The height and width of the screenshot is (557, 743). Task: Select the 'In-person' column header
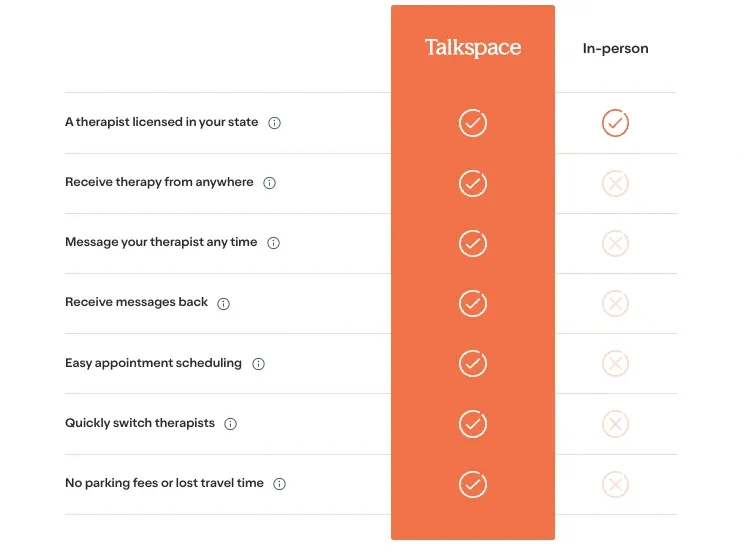[x=615, y=48]
